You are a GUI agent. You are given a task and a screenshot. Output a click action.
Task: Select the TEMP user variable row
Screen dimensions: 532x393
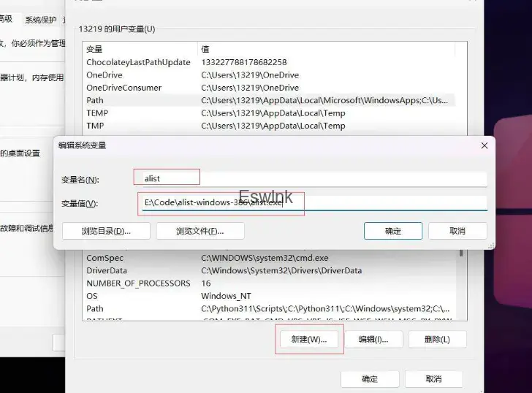click(x=97, y=113)
